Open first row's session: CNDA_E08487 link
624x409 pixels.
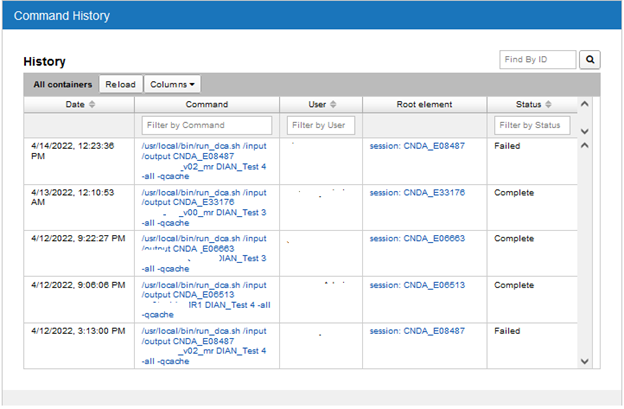pyautogui.click(x=417, y=146)
